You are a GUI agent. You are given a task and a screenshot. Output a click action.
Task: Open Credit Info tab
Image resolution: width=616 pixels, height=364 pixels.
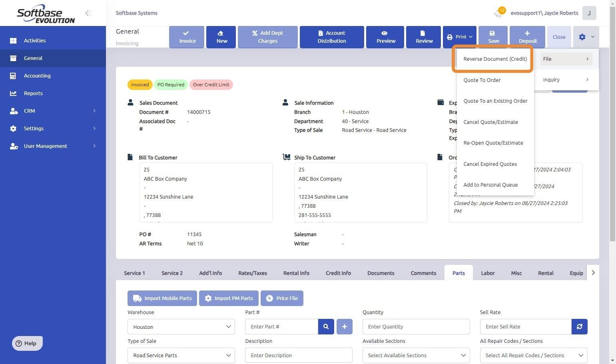tap(338, 273)
